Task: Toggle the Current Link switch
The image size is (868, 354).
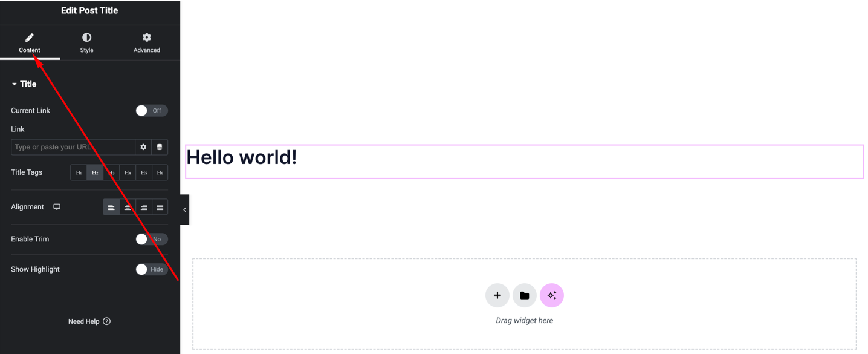Action: [152, 110]
